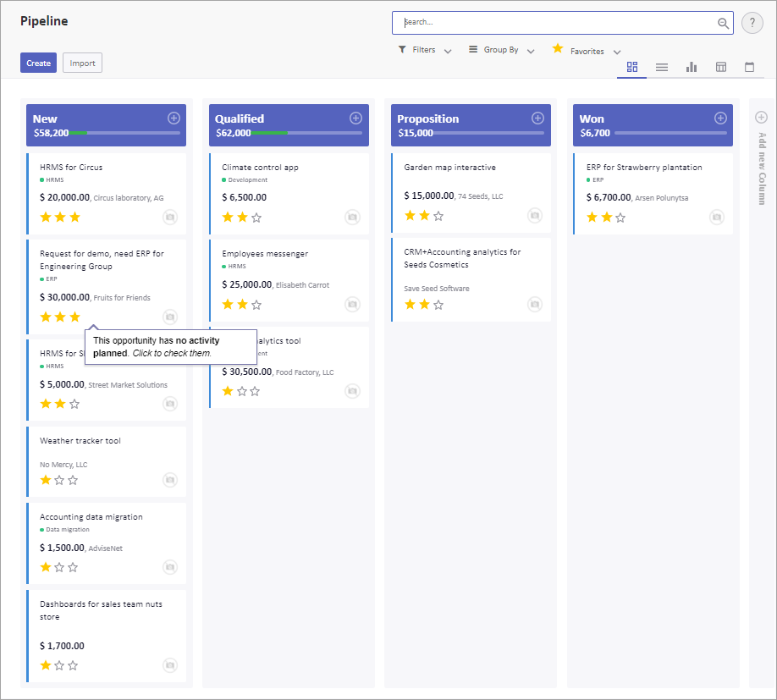Image resolution: width=777 pixels, height=700 pixels.
Task: Click plus icon in Won column header
Action: [720, 119]
